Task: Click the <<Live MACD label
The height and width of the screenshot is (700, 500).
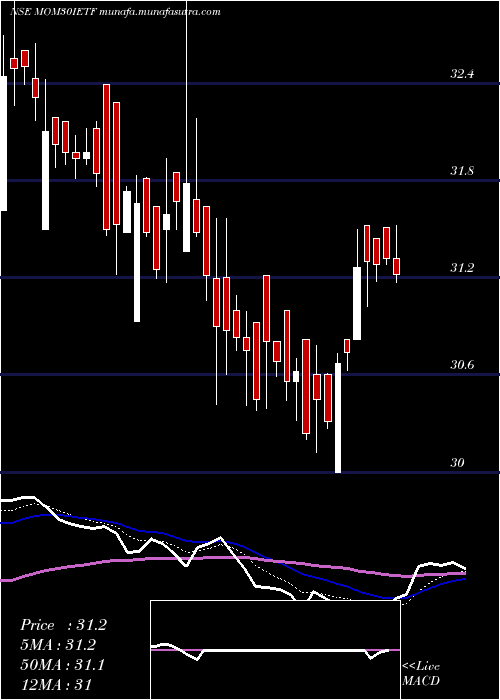Action: point(421,673)
